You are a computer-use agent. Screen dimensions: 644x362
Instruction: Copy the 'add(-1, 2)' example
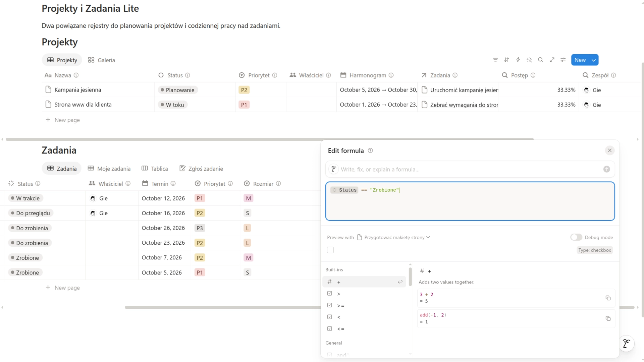[608, 318]
